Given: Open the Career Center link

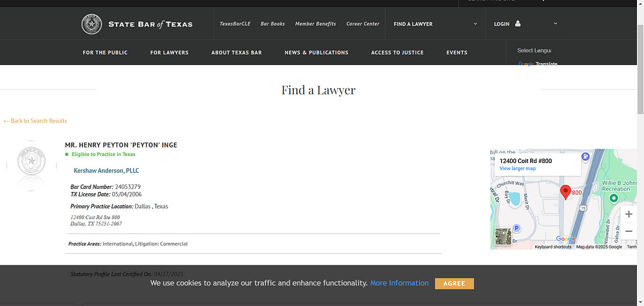Looking at the screenshot, I should click(363, 24).
